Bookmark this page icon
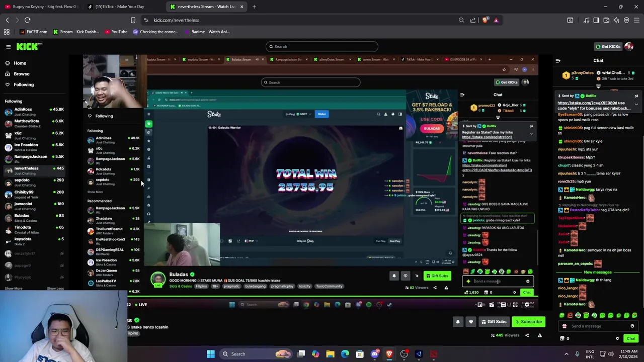 (133, 20)
